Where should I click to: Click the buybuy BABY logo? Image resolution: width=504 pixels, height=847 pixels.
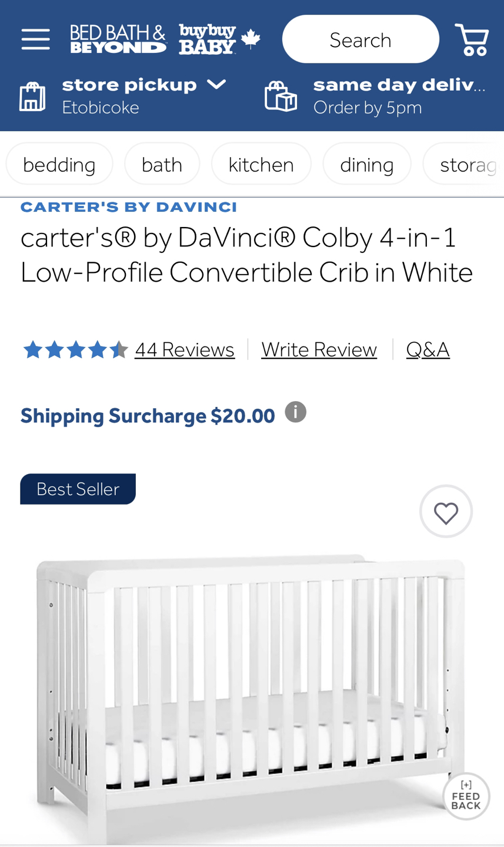pos(219,39)
